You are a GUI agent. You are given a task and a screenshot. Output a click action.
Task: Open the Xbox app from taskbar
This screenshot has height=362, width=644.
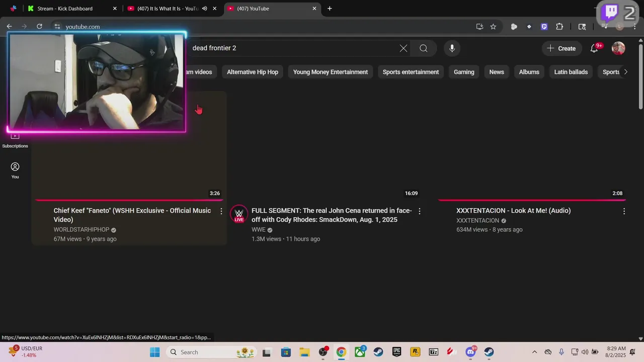pyautogui.click(x=360, y=352)
